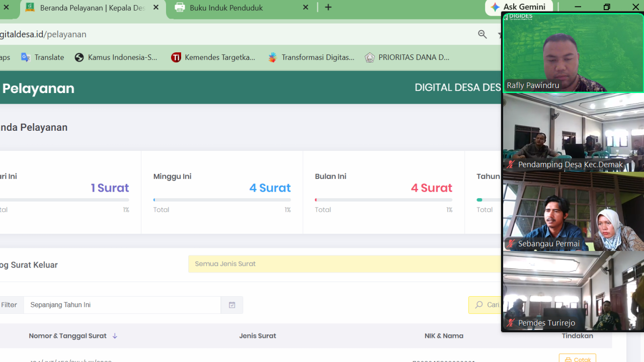The image size is (644, 362).
Task: Open Transformasi Digitas bookmark
Action: click(311, 57)
